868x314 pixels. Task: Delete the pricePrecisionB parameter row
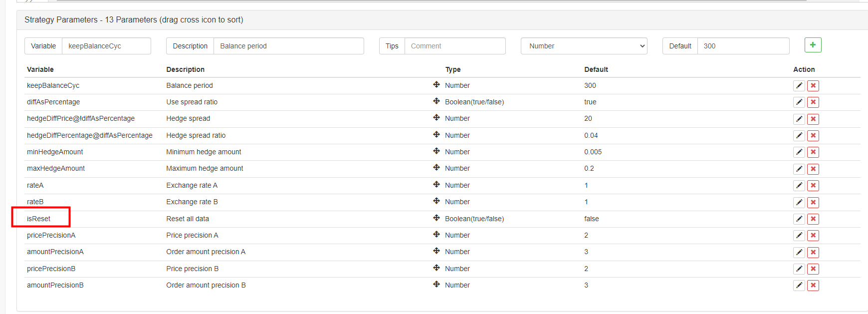click(813, 269)
